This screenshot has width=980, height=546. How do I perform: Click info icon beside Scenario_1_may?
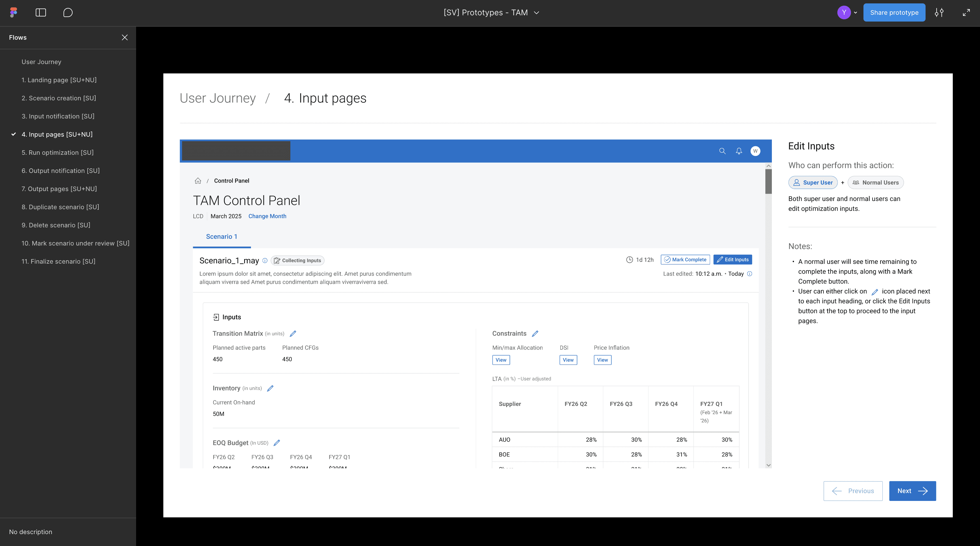265,261
